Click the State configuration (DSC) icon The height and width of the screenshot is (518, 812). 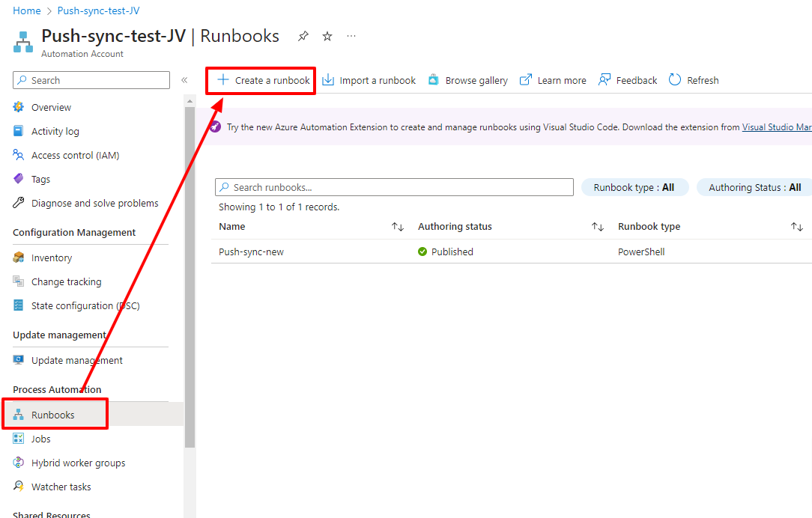point(18,305)
